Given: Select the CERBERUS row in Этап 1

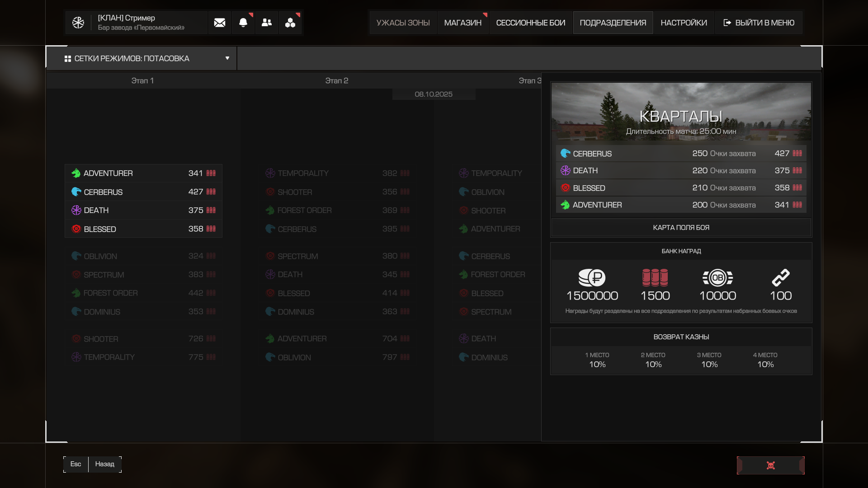Looking at the screenshot, I should click(143, 192).
